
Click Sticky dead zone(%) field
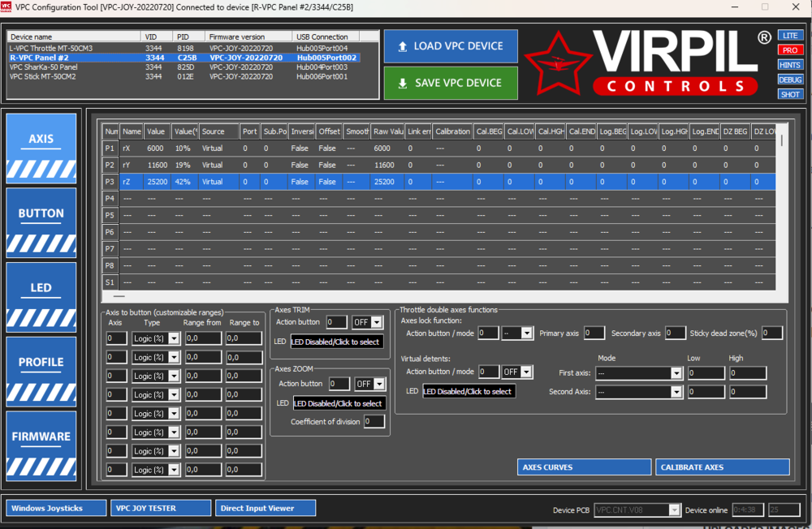click(x=772, y=333)
